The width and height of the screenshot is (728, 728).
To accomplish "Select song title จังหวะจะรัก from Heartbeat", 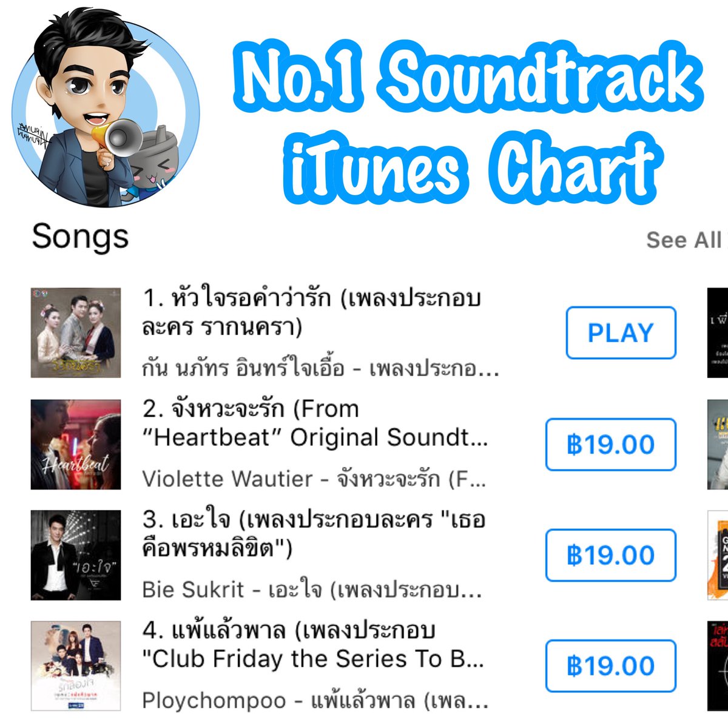I will 315,423.
